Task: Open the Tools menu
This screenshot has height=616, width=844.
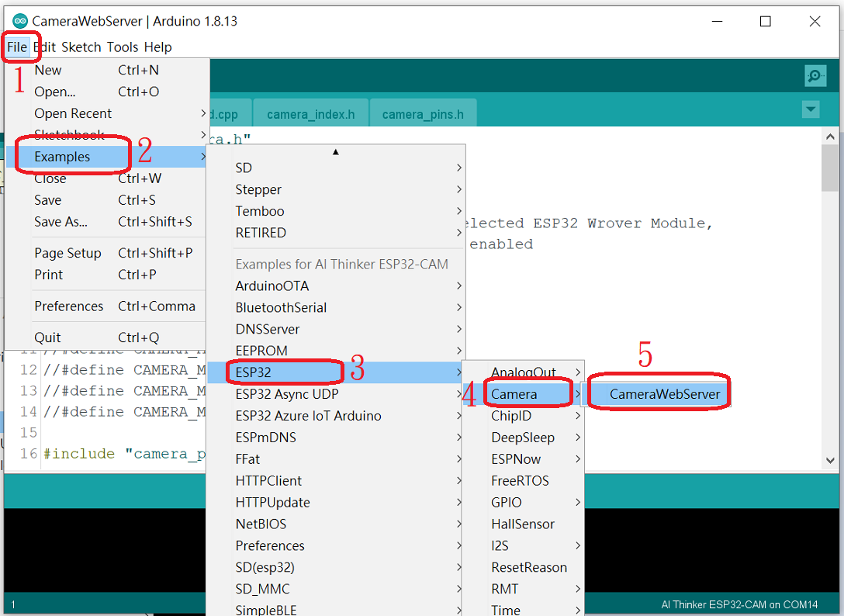Action: pyautogui.click(x=123, y=47)
